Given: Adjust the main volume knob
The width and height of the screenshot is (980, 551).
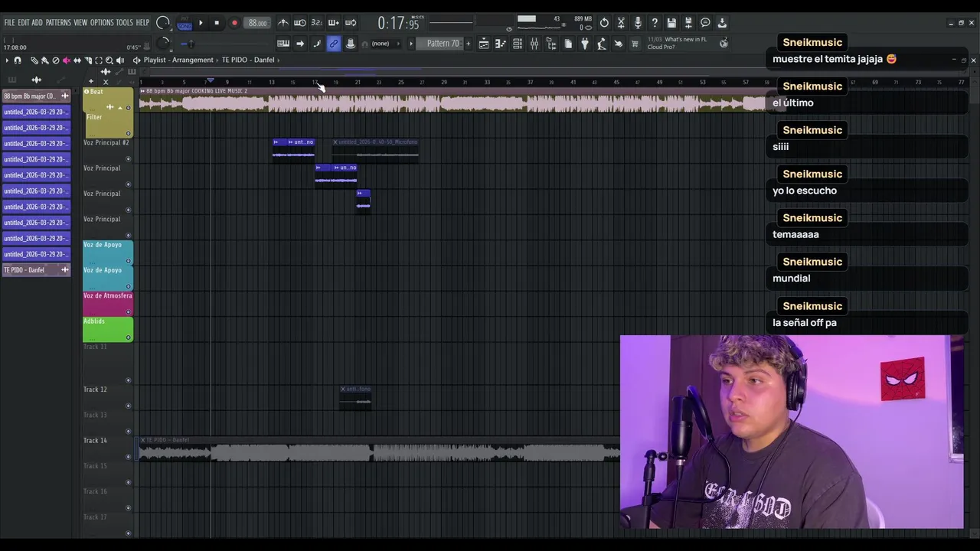Looking at the screenshot, I should (x=163, y=22).
